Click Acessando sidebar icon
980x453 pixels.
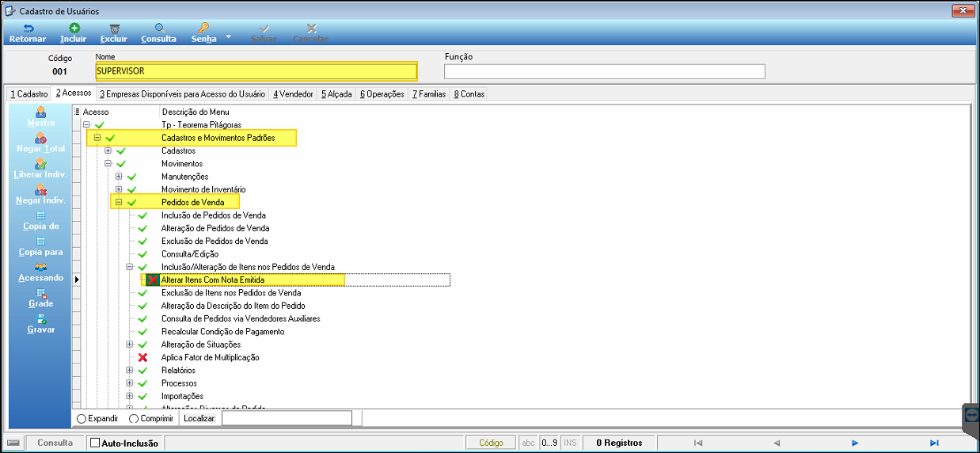click(41, 267)
